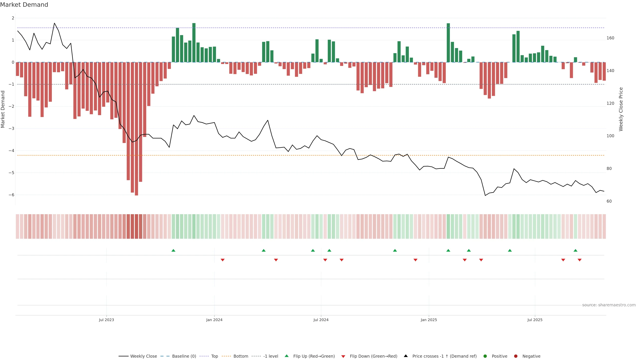Click the Market Demand chart title

pyautogui.click(x=24, y=5)
